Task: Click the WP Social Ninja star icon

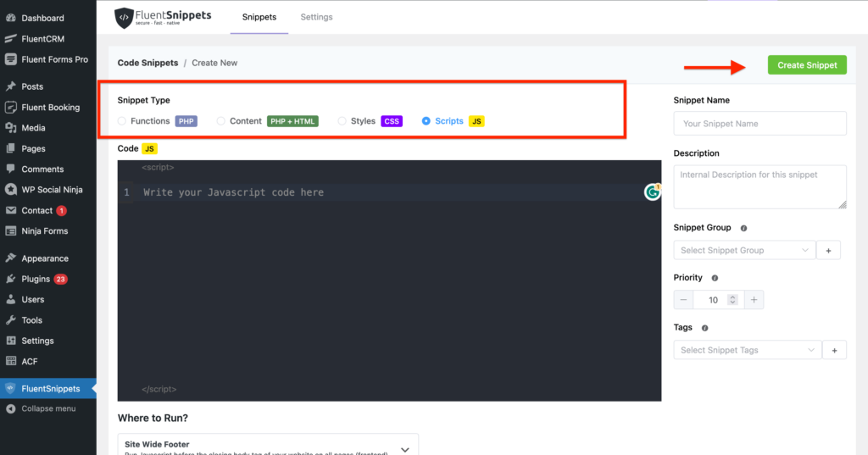Action: click(10, 189)
